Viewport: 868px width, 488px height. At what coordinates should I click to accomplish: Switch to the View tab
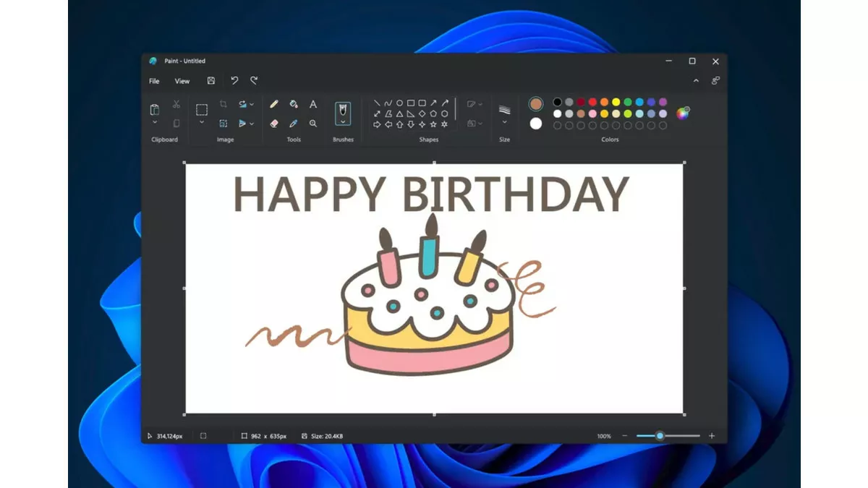pyautogui.click(x=182, y=81)
